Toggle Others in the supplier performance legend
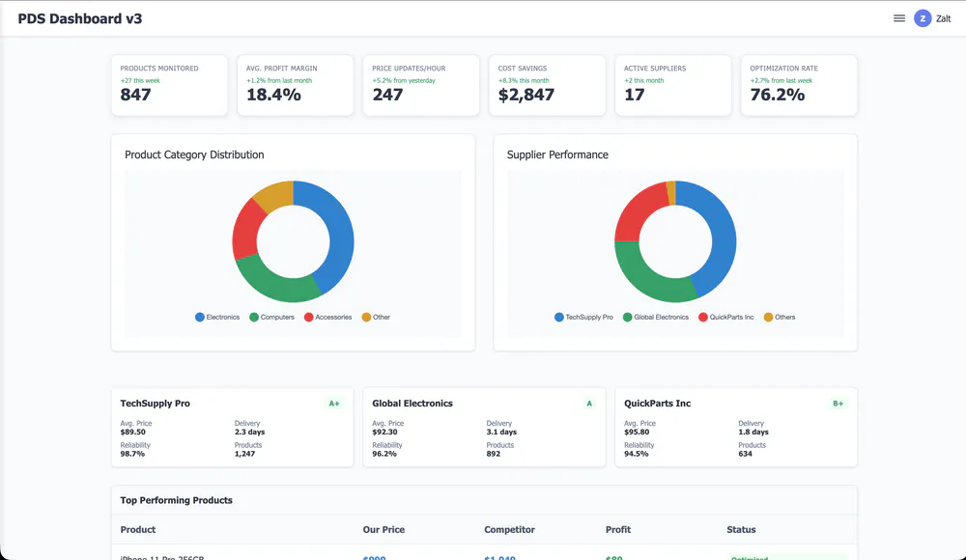This screenshot has height=560, width=966. [781, 317]
